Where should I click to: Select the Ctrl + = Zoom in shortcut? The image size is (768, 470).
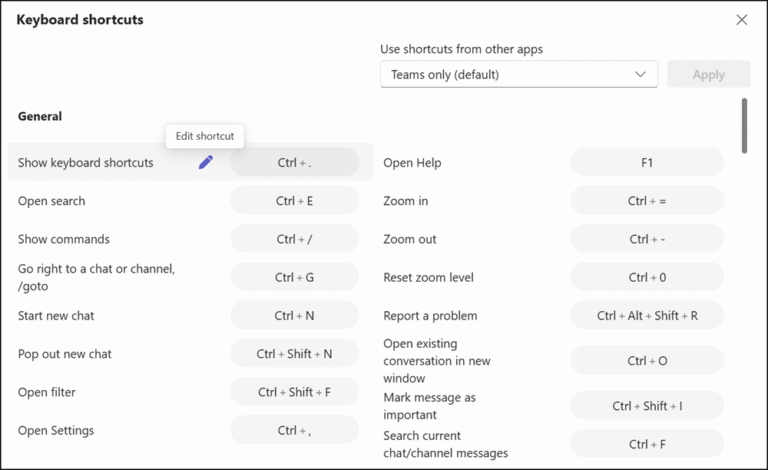647,201
